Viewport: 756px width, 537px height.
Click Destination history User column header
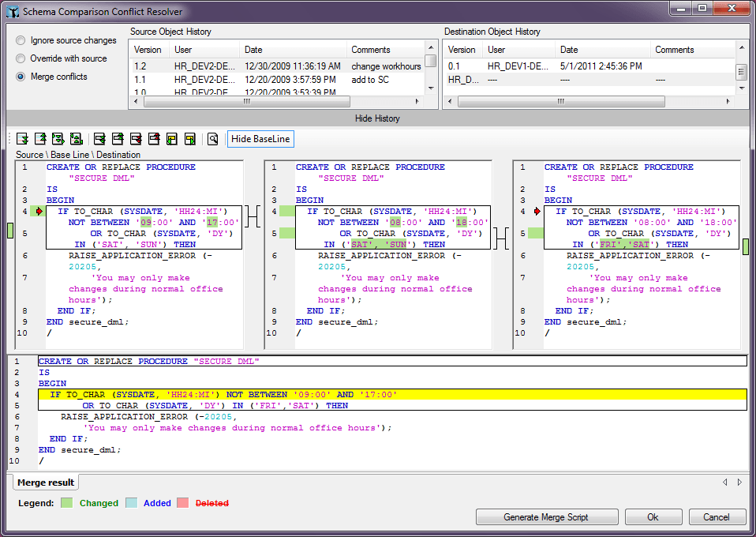point(518,50)
